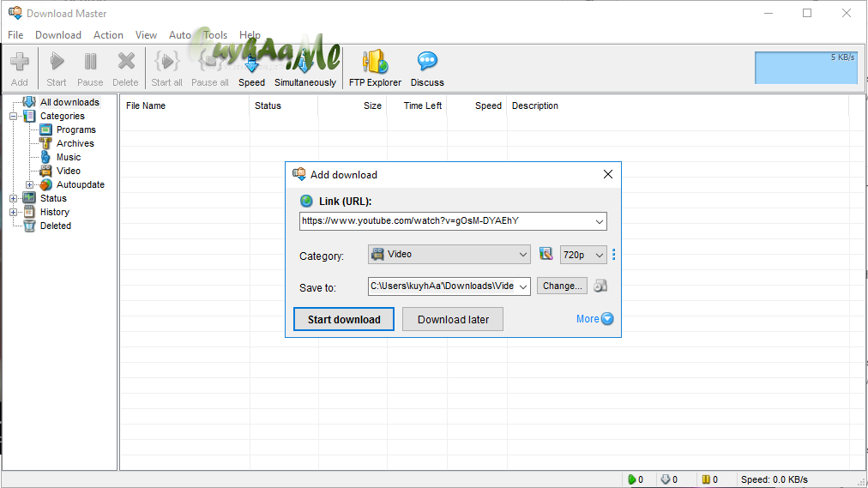Viewport: 868px width, 488px height.
Task: Select the Music category
Action: coord(69,157)
